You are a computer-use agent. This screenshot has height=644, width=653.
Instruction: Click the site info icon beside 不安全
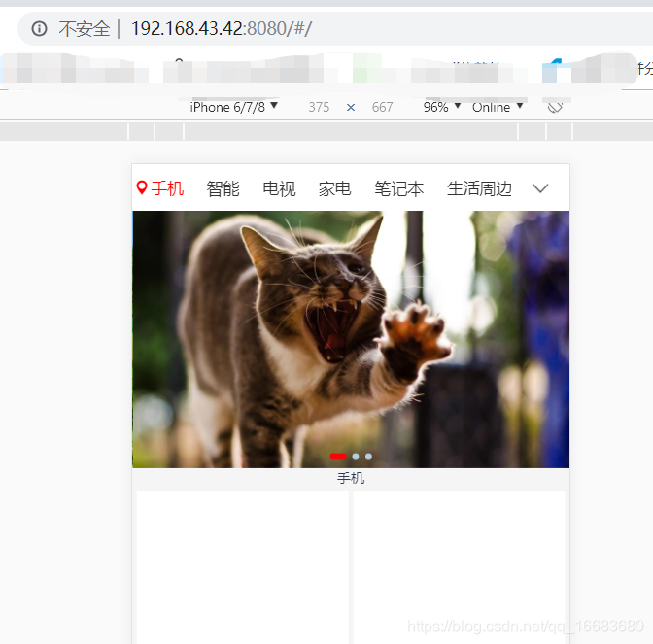40,29
